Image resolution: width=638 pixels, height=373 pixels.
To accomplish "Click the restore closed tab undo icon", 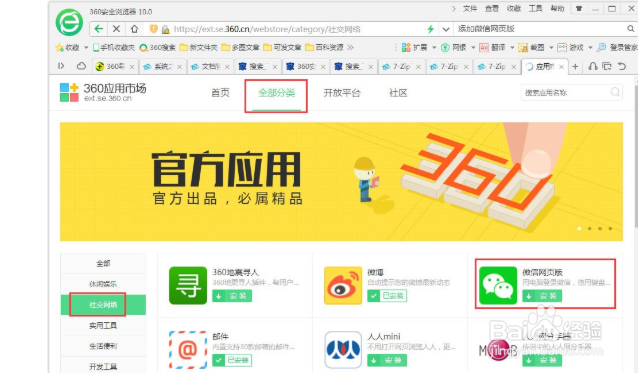I will pos(622,66).
